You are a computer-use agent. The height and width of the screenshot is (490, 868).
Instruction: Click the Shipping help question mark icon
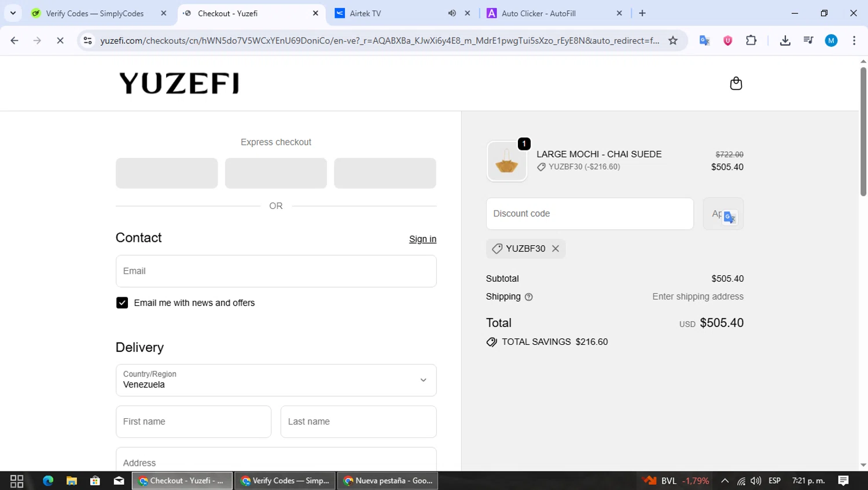528,297
